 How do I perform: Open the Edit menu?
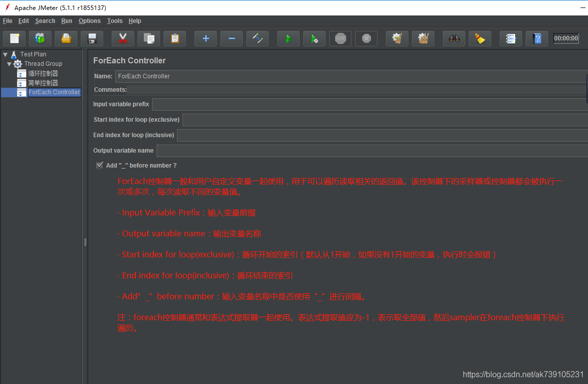point(23,21)
